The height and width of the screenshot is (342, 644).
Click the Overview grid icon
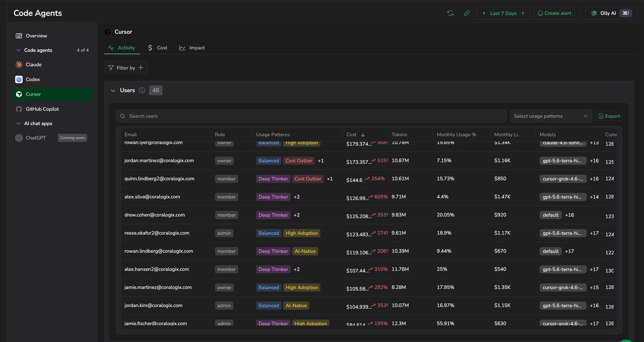pos(19,36)
